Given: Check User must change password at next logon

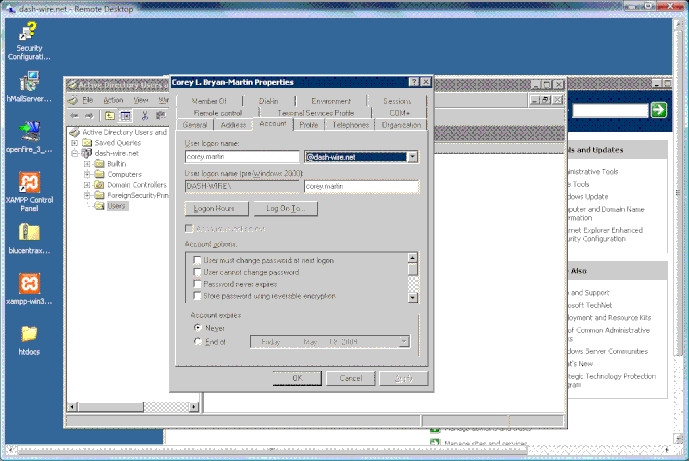Looking at the screenshot, I should (x=197, y=260).
